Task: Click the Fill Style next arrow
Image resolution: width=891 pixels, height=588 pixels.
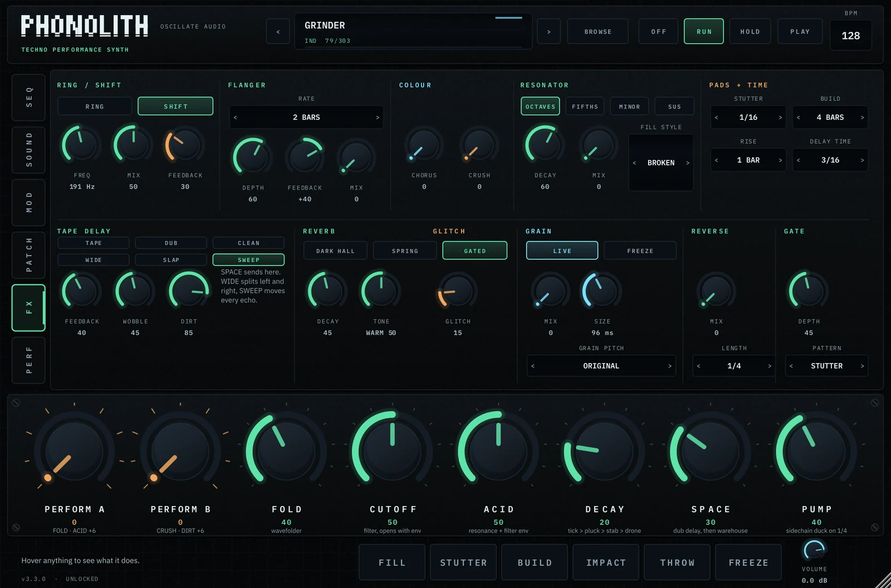Action: 687,163
